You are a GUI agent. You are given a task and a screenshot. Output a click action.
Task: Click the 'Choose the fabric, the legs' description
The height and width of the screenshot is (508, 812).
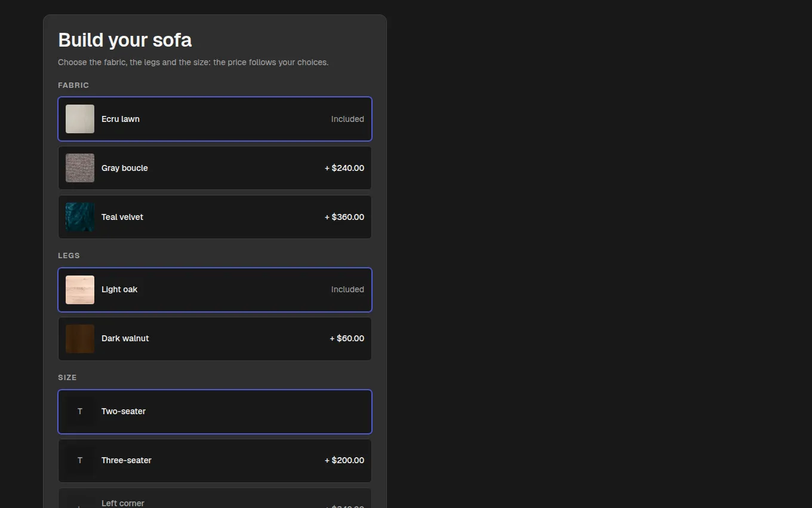[x=193, y=62]
